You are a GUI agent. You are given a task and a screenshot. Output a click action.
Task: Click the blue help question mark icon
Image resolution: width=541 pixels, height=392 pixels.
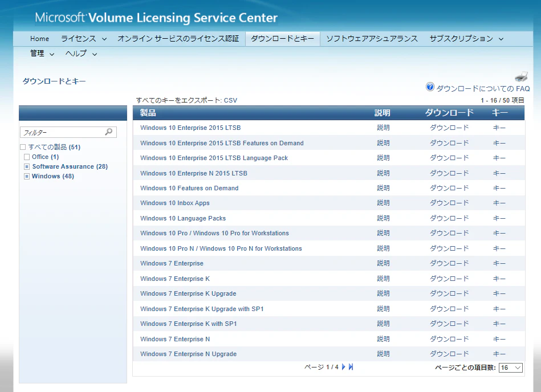pos(430,87)
